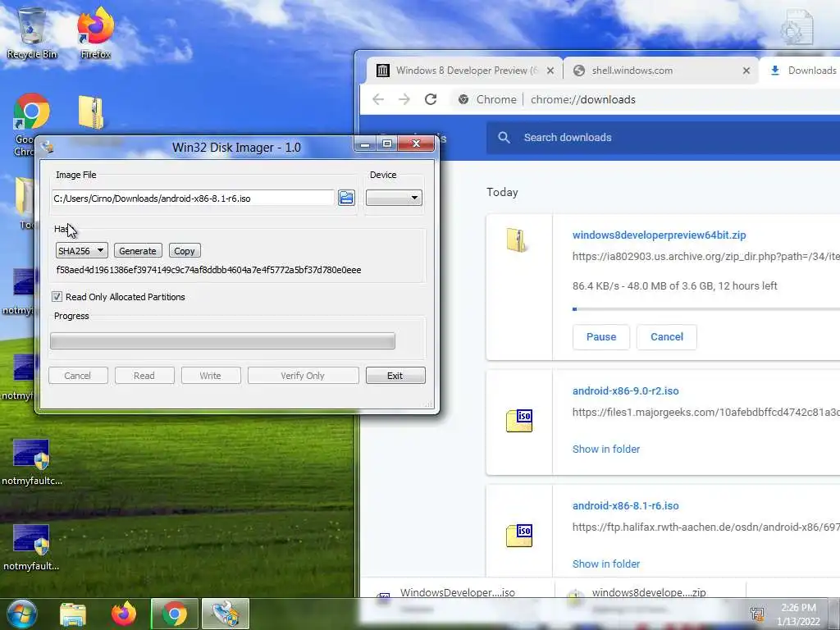The width and height of the screenshot is (840, 630).
Task: Close the Windows 8 Developer Preview tab
Action: click(x=550, y=71)
